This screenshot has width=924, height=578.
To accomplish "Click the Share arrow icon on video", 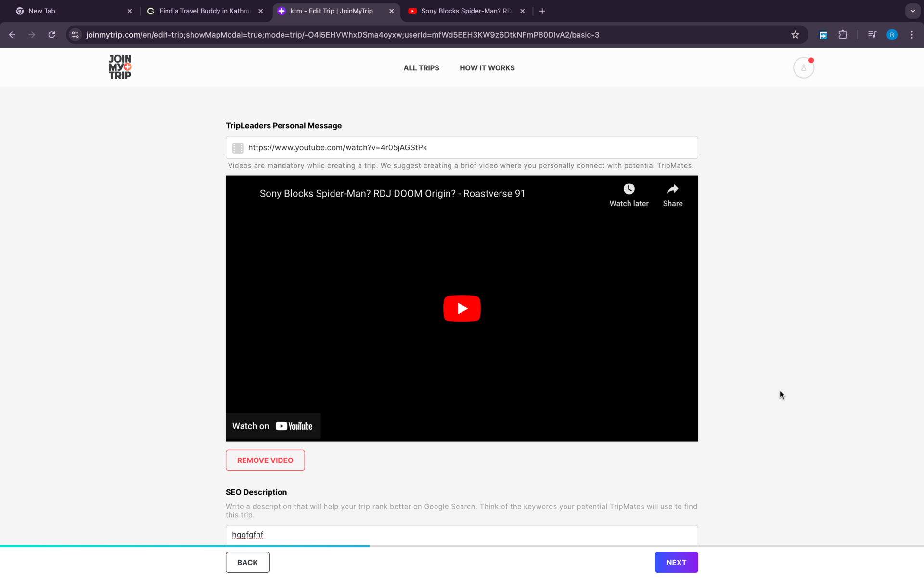I will point(672,189).
